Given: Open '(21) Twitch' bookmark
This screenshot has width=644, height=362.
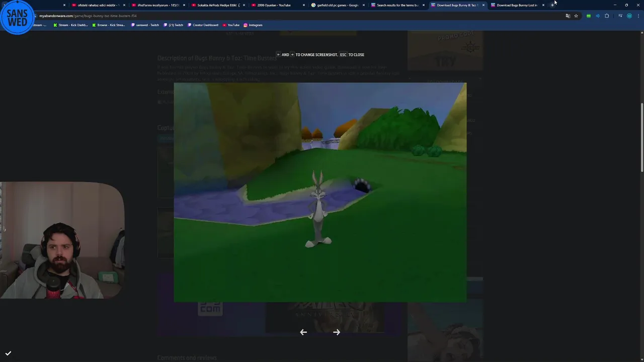Looking at the screenshot, I should [x=174, y=25].
